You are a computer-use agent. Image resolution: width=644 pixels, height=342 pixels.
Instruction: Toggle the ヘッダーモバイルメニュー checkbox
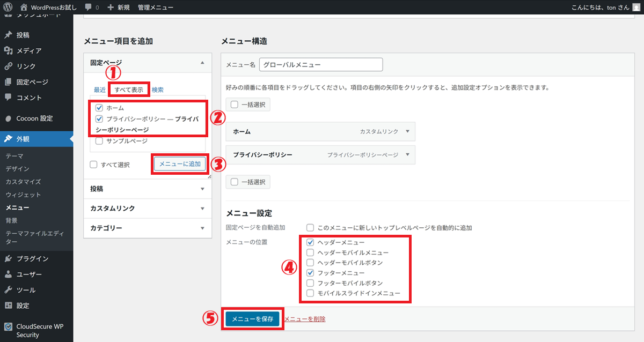(x=310, y=252)
